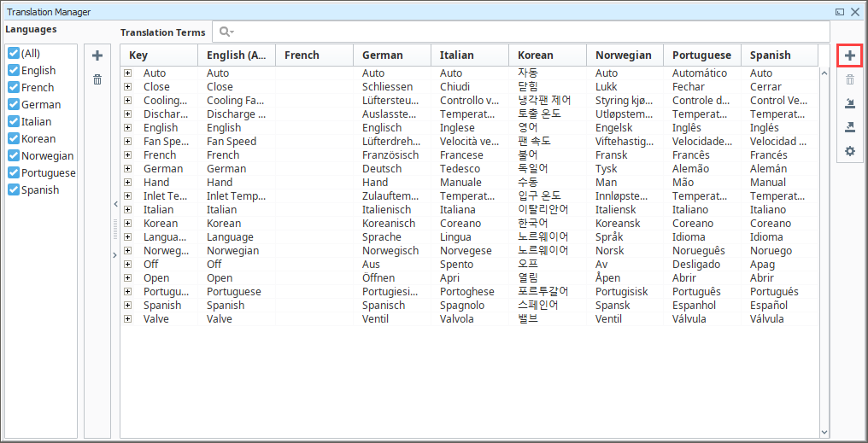868x443 pixels.
Task: Toggle the Italian language checkbox
Action: pos(14,122)
